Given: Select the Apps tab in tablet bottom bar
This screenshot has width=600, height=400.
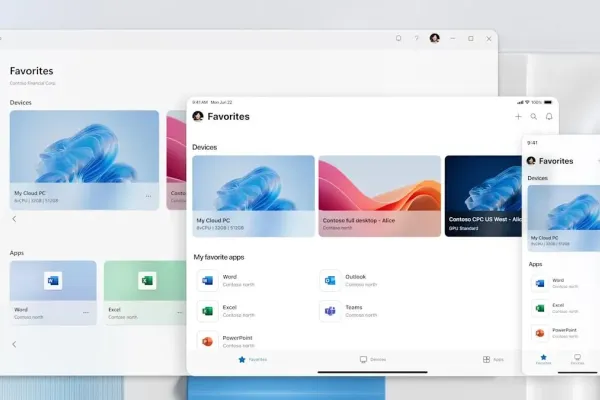Looking at the screenshot, I should (x=493, y=359).
